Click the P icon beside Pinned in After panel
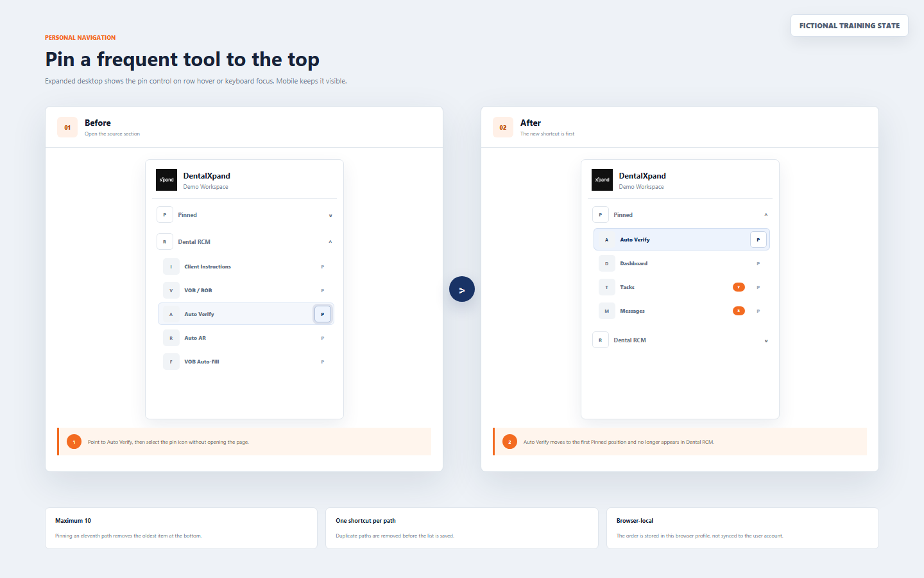The height and width of the screenshot is (578, 924). click(x=601, y=215)
